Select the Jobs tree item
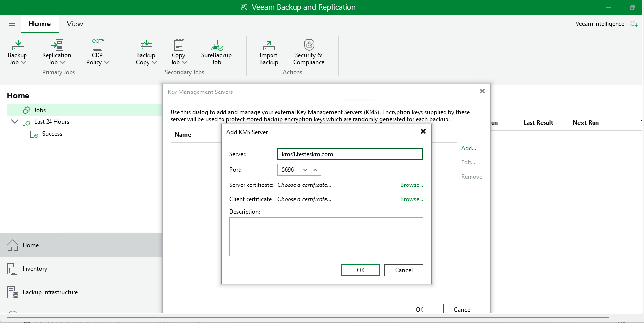644x323 pixels. tap(84, 110)
